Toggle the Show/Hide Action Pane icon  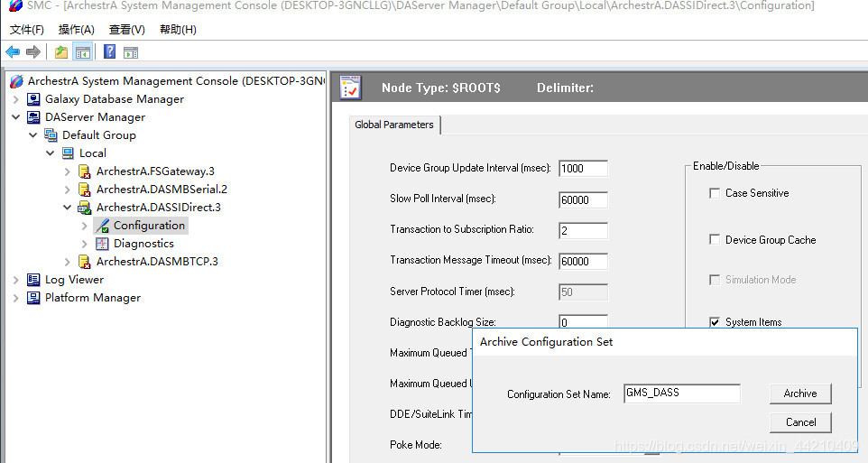click(131, 52)
